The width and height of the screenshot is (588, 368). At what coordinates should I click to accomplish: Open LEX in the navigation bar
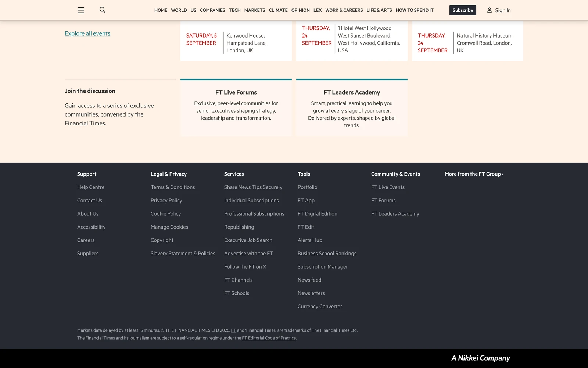[318, 10]
